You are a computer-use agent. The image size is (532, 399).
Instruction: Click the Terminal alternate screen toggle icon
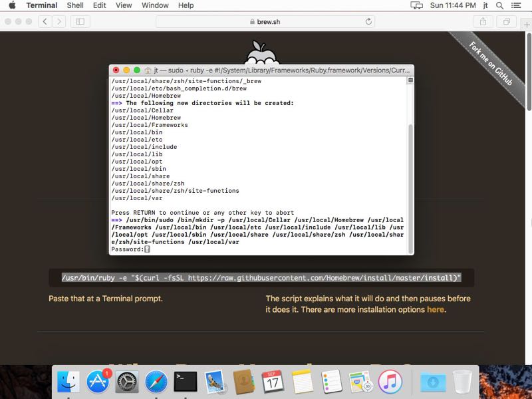(410, 80)
